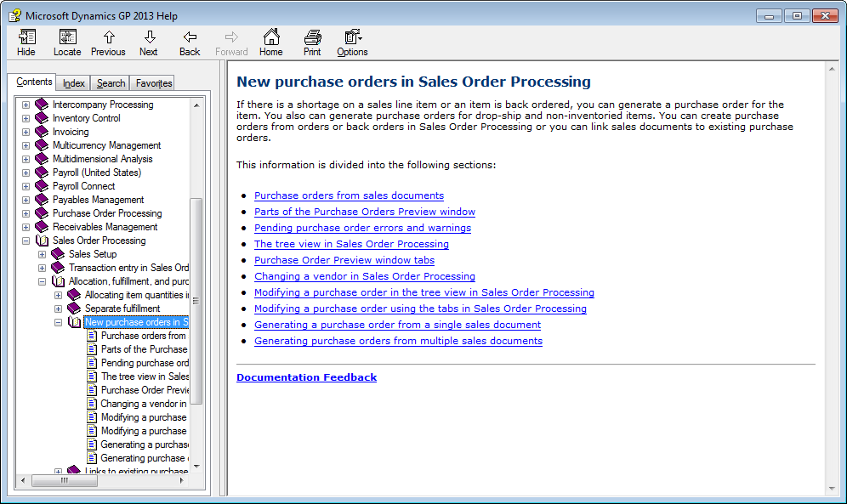The width and height of the screenshot is (847, 504).
Task: Click the Hide toolbar icon
Action: pos(26,37)
